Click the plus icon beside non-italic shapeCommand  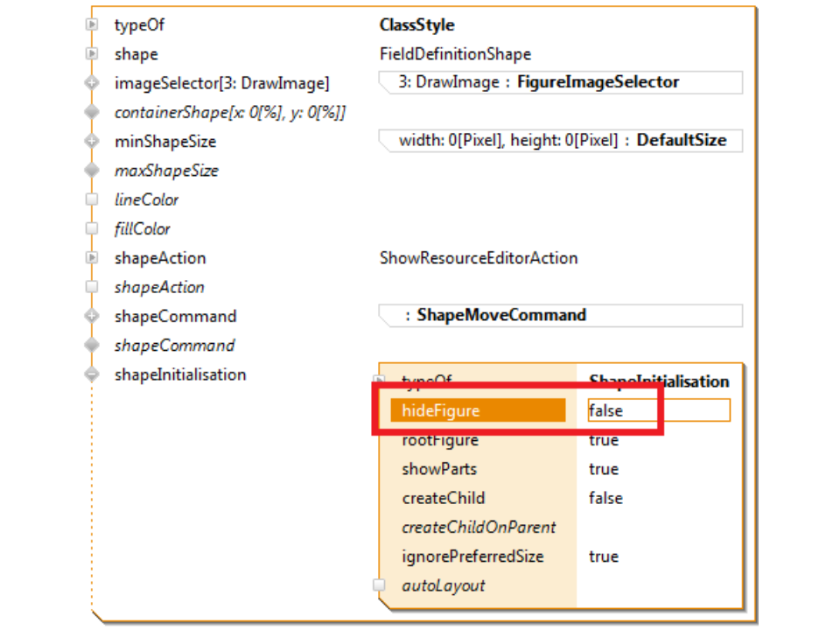click(x=92, y=316)
